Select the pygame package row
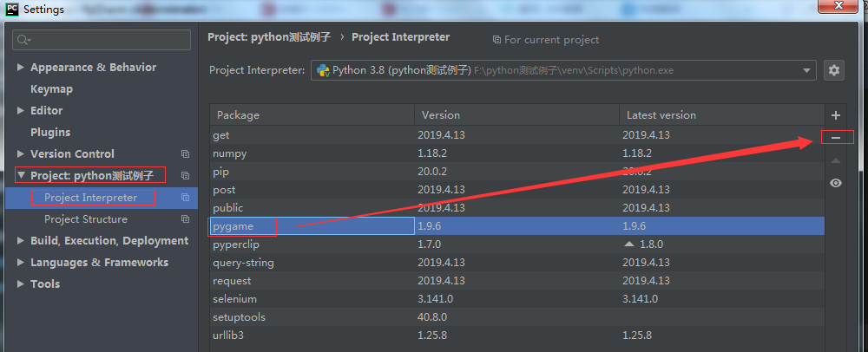The height and width of the screenshot is (352, 868). point(517,226)
